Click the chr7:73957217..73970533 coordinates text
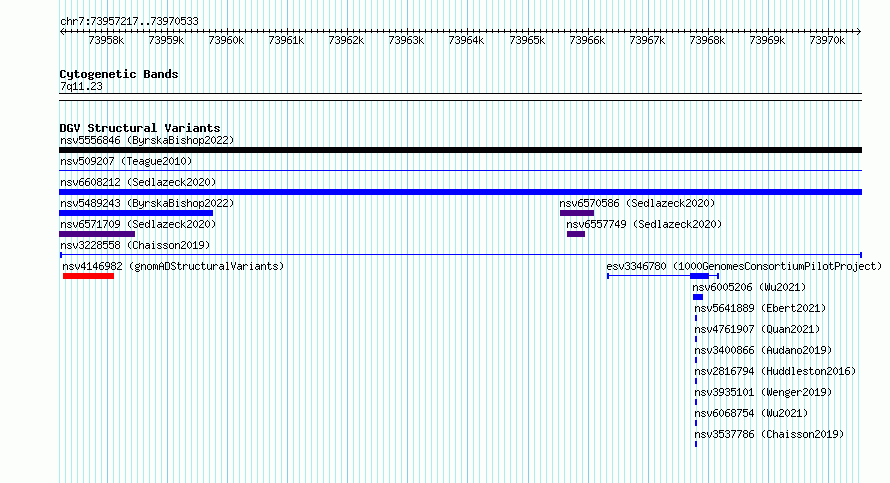 tap(129, 22)
